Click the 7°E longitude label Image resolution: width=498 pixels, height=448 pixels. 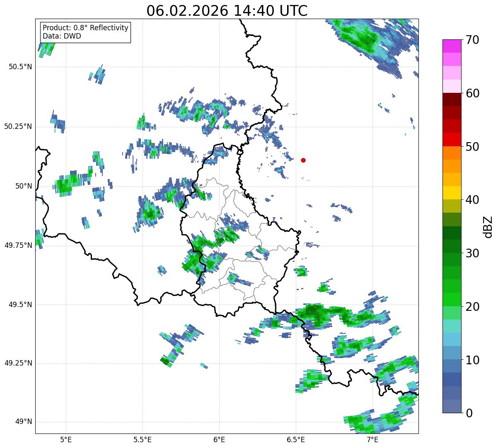point(372,439)
